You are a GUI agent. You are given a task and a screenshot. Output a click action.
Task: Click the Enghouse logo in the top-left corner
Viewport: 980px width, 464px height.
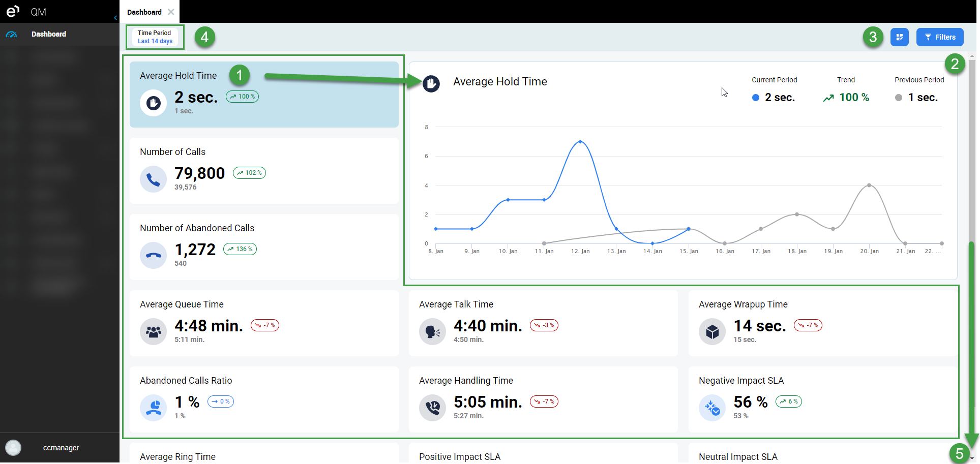(13, 11)
